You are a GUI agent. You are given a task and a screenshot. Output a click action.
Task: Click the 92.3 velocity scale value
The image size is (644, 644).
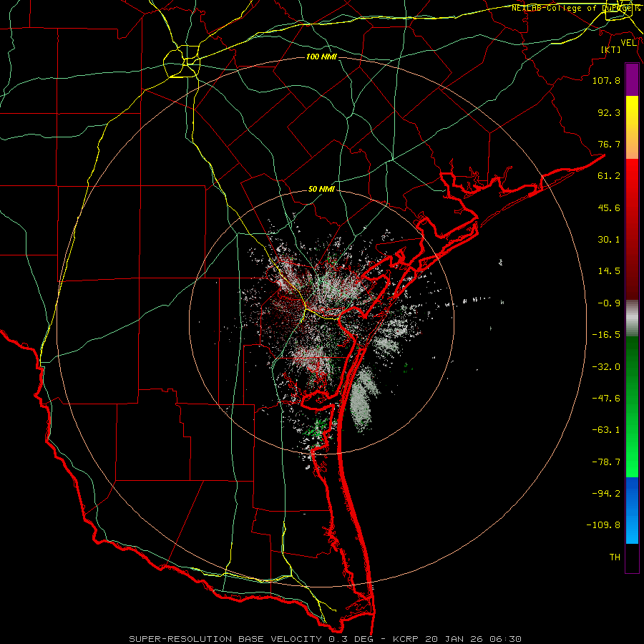609,112
